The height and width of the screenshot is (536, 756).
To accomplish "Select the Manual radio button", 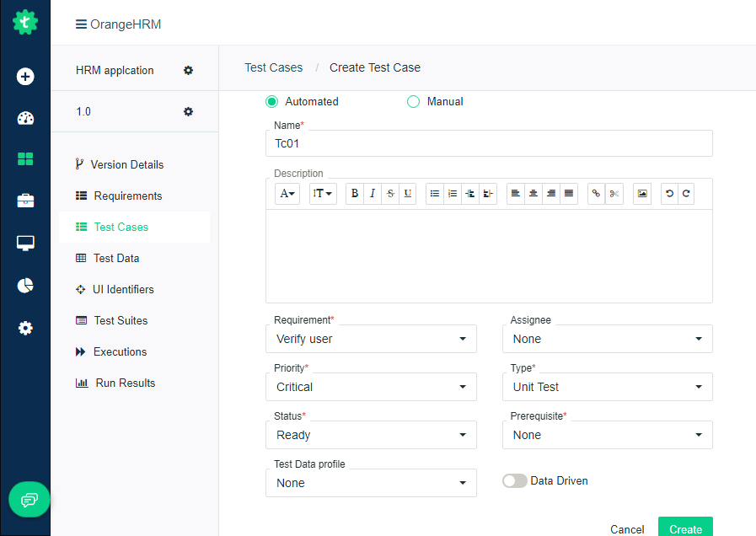I will 413,102.
